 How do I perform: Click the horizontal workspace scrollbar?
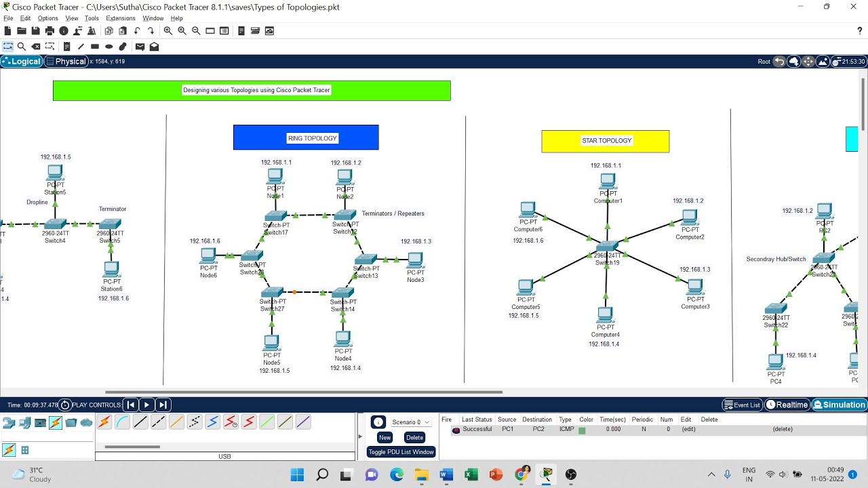[304, 392]
